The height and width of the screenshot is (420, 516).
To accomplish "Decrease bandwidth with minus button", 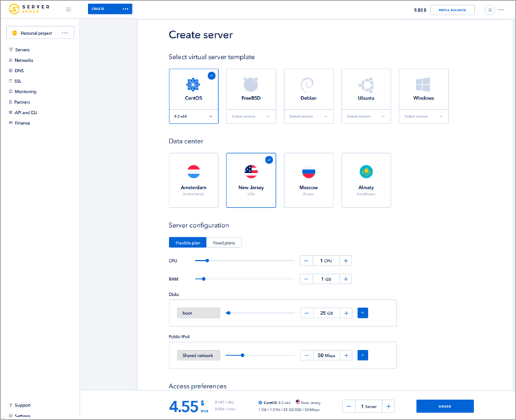I will 306,355.
